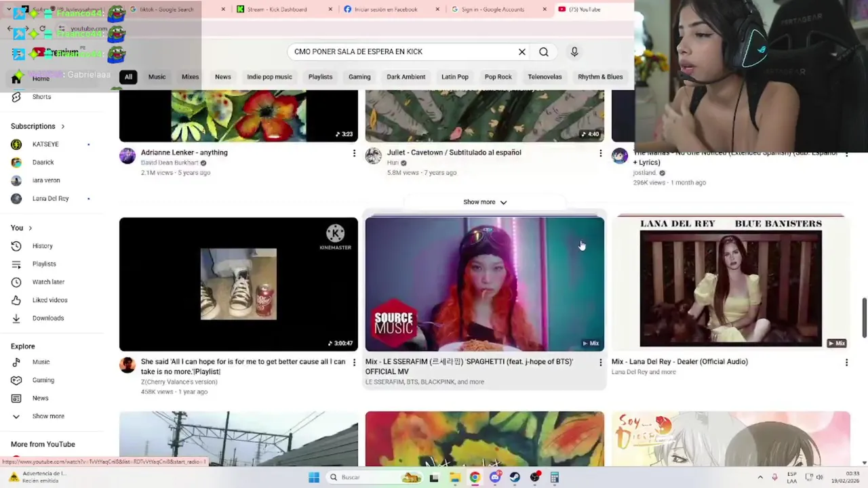Screen dimensions: 868x488
Task: Click the Windows Start button
Action: pyautogui.click(x=314, y=477)
